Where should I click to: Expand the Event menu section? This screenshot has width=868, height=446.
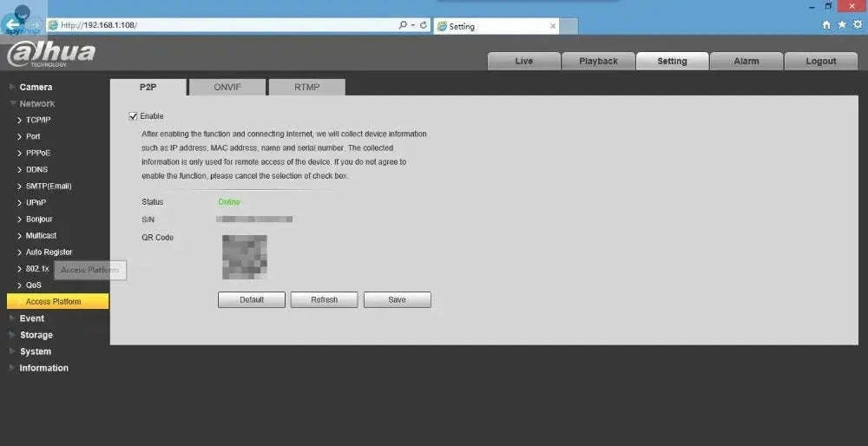point(31,318)
